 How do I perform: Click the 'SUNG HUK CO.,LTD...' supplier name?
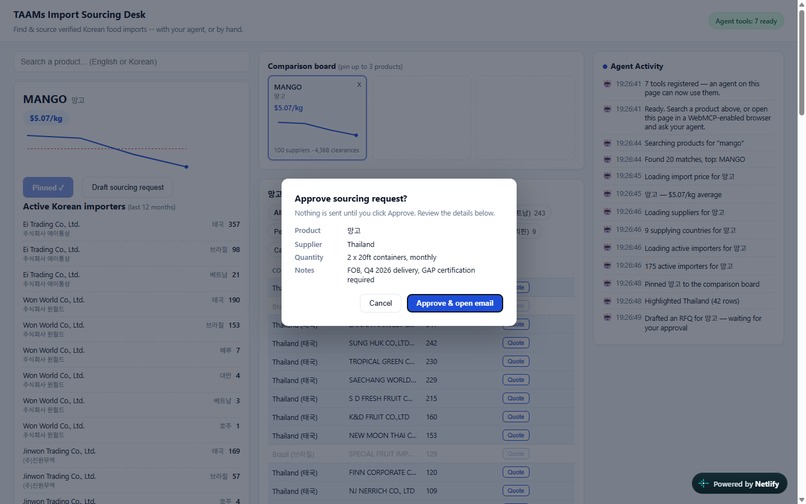(x=381, y=343)
